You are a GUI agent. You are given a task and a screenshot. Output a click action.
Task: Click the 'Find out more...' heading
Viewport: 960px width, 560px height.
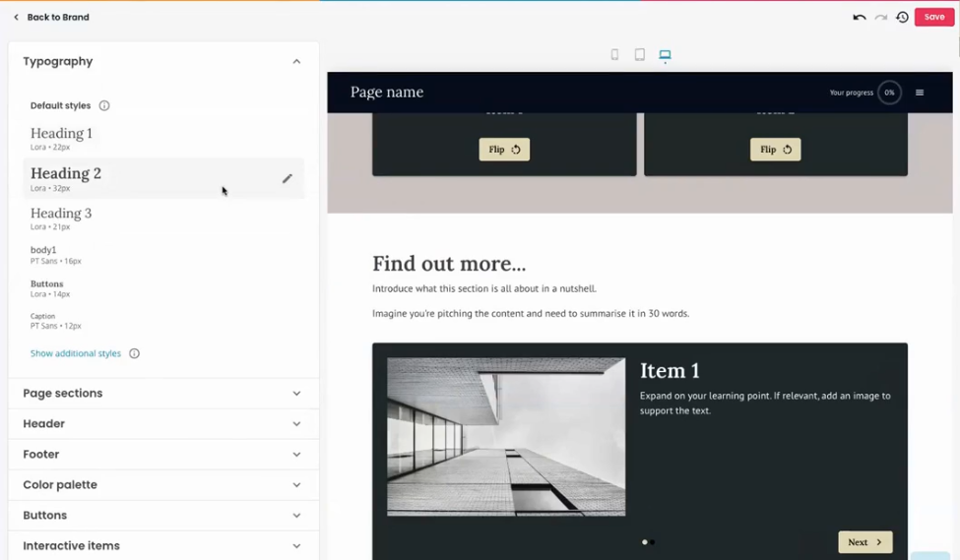(449, 264)
